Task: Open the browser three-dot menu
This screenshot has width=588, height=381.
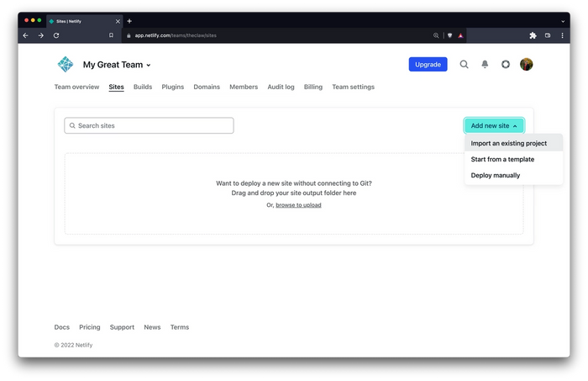Action: [x=562, y=35]
